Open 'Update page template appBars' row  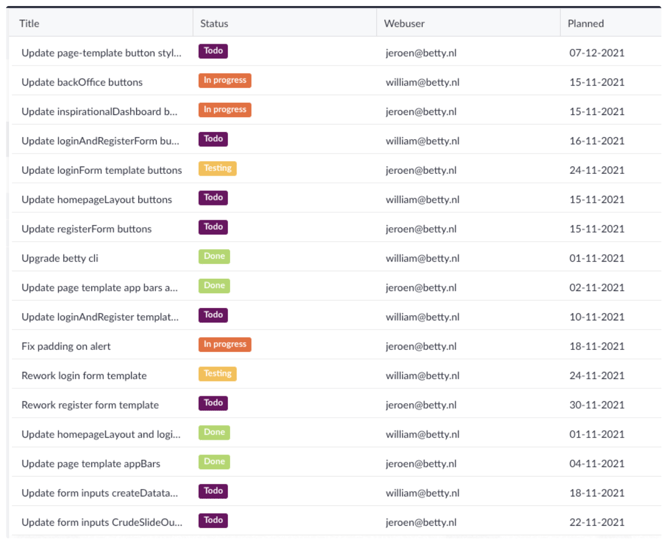click(x=336, y=464)
